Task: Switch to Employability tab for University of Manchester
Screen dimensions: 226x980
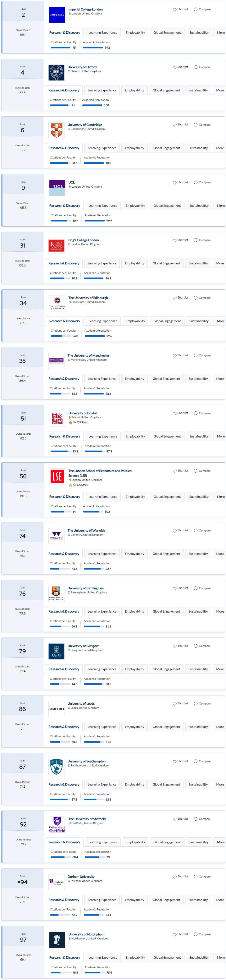Action: [134, 379]
